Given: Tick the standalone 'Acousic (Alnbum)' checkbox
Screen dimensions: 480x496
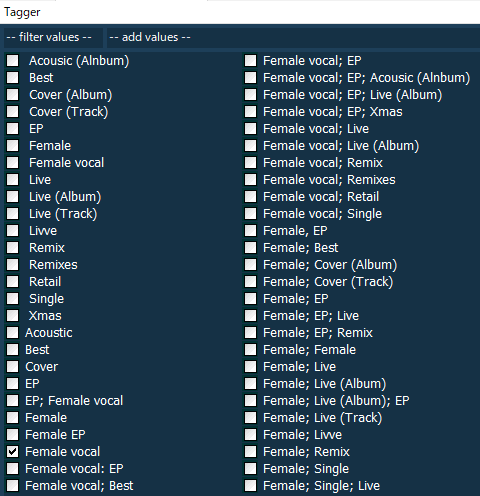Looking at the screenshot, I should pos(13,60).
